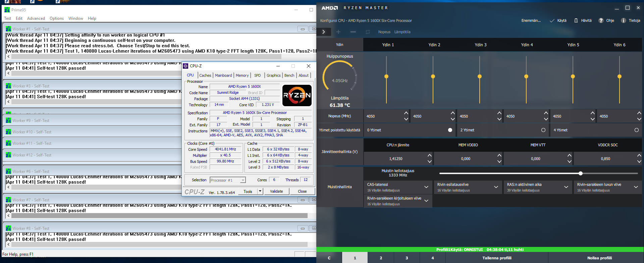Switch to the Memory tab in CPU-Z
This screenshot has width=644, height=263.
[x=242, y=75]
